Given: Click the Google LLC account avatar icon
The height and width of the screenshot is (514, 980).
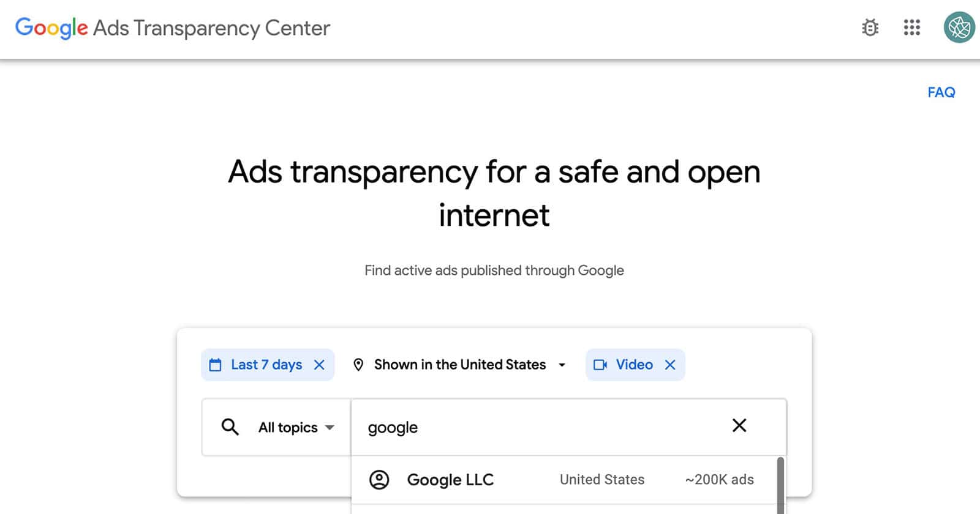Looking at the screenshot, I should point(380,480).
